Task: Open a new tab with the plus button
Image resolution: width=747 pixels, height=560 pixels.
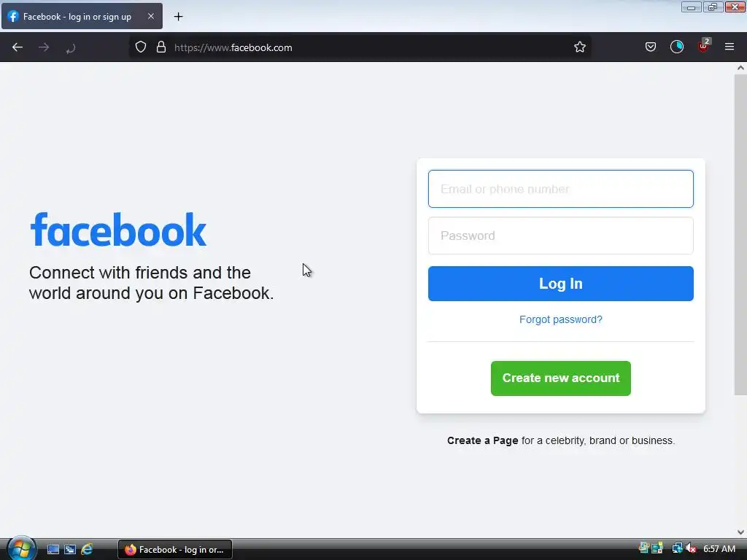Action: [x=178, y=17]
